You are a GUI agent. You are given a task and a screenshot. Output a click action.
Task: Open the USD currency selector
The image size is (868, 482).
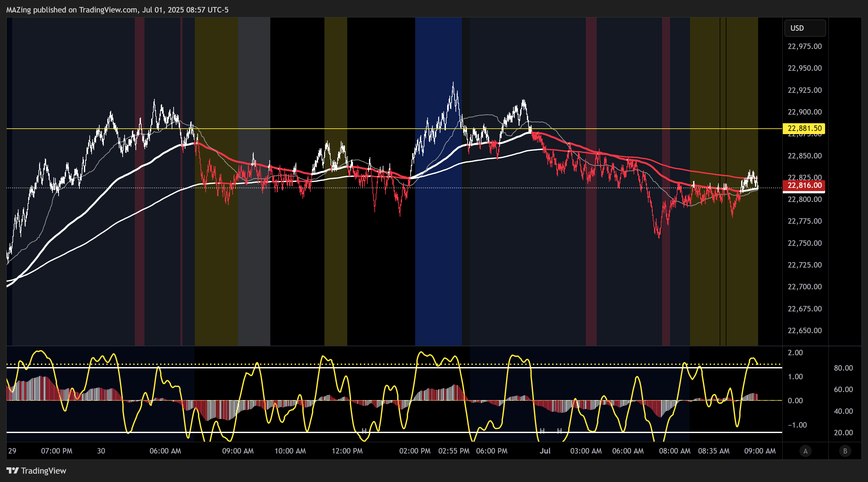pos(805,28)
